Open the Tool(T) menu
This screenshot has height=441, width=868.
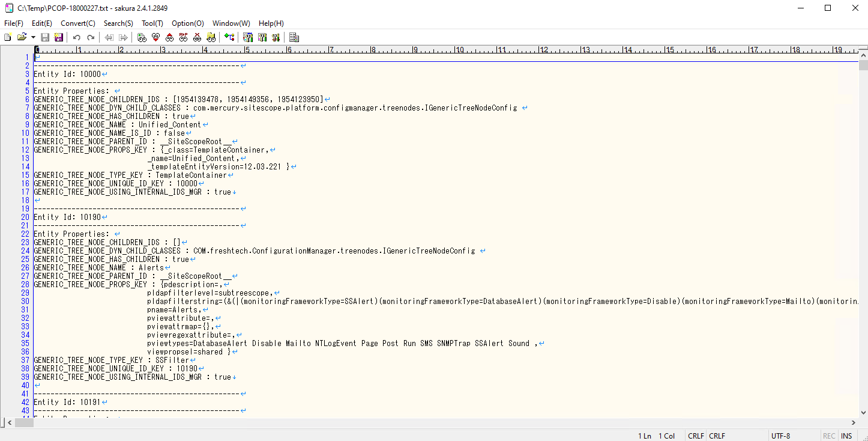(152, 23)
